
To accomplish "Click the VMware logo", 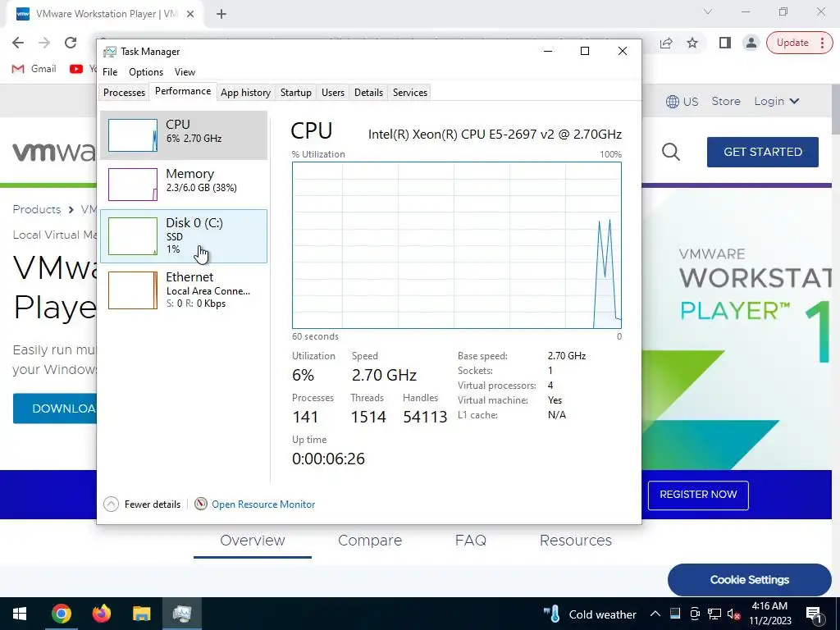I will click(x=53, y=152).
